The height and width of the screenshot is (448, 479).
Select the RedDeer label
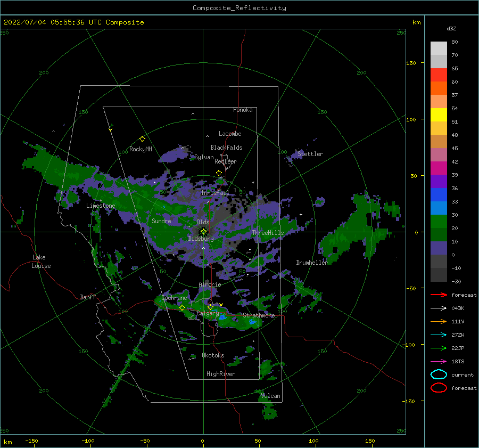pos(226,161)
